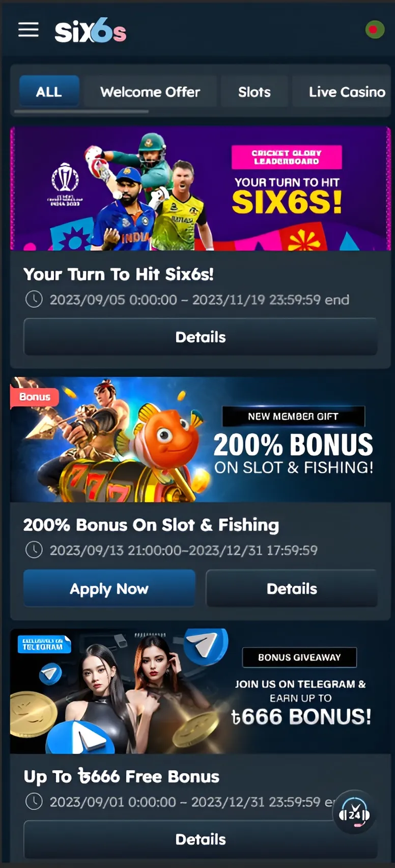Open the cricket leaderboard banner image

point(201,188)
